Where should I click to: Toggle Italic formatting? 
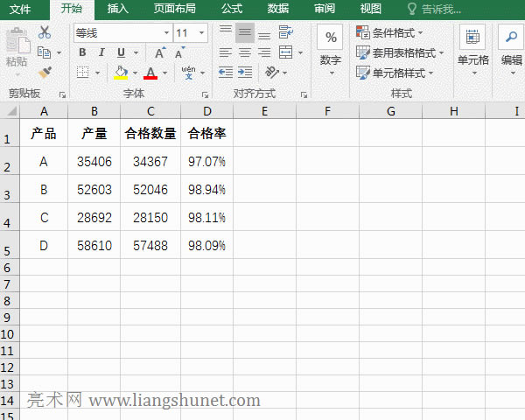coord(101,52)
